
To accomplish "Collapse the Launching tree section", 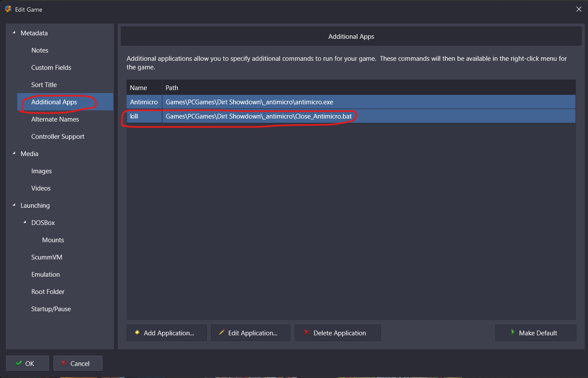I will pyautogui.click(x=14, y=205).
